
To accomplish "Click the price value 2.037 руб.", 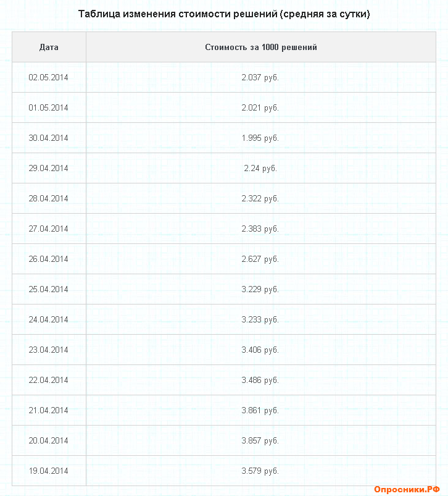I will click(x=260, y=77).
